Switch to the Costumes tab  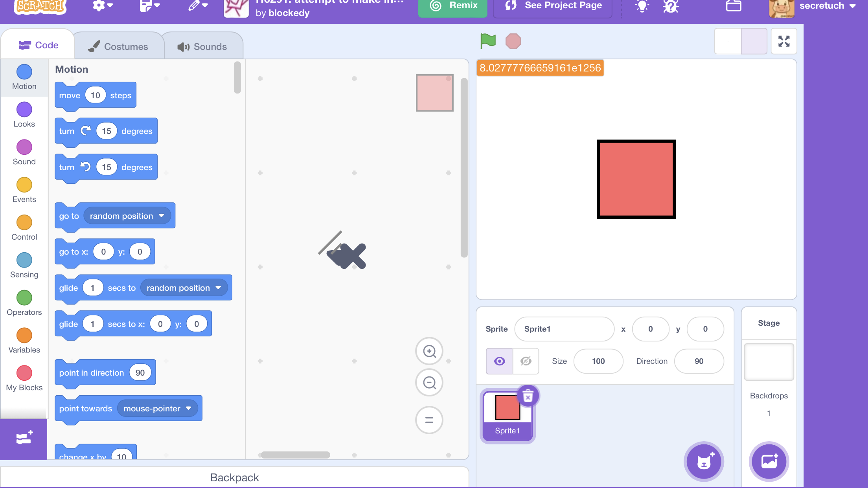pos(118,46)
